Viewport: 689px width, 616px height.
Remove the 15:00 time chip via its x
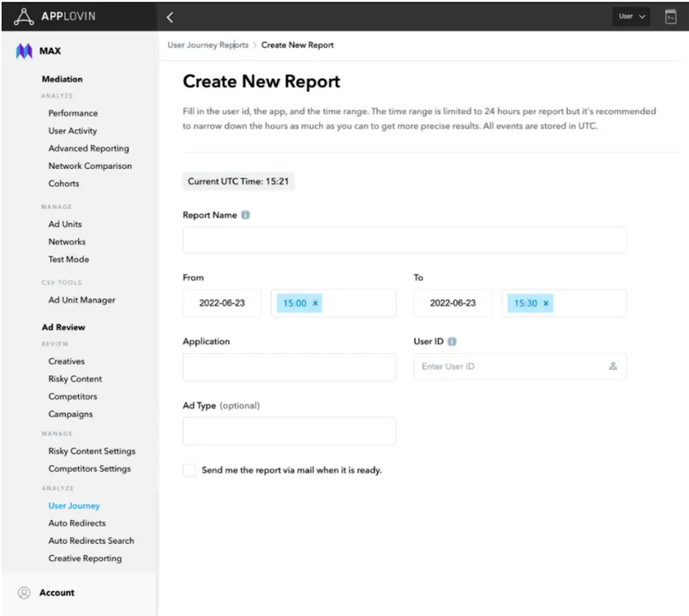[315, 302]
